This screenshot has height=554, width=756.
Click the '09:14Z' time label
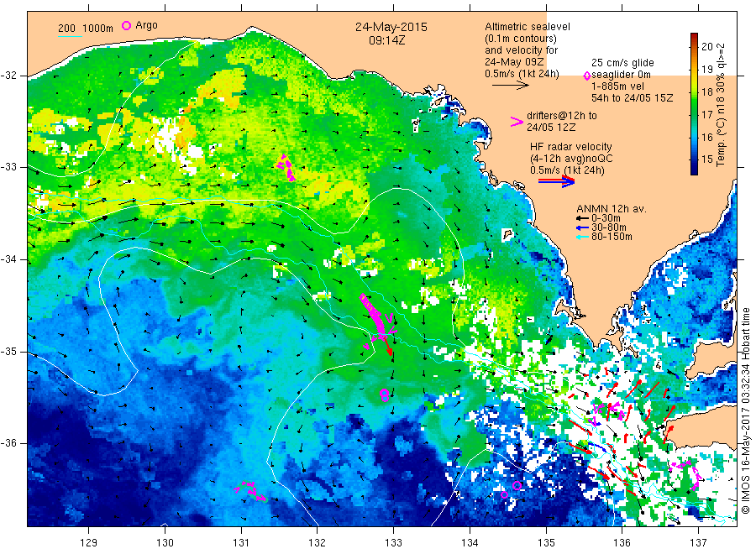click(x=387, y=40)
